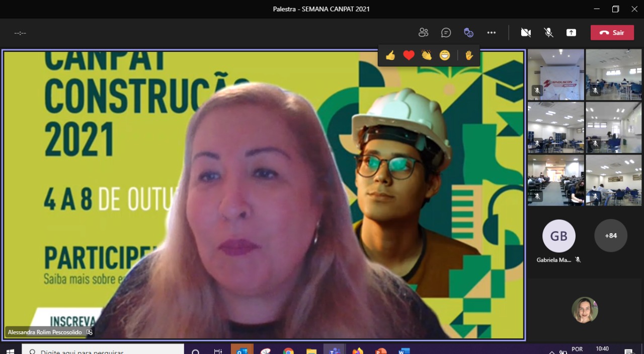Screen dimensions: 644x354
Task: Click the Windows search box
Action: click(x=103, y=349)
